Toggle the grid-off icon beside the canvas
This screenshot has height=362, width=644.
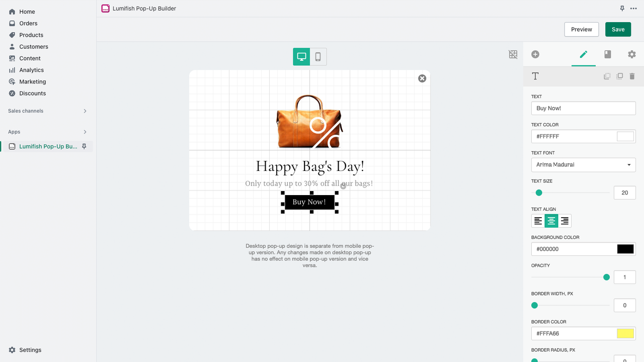coord(513,54)
